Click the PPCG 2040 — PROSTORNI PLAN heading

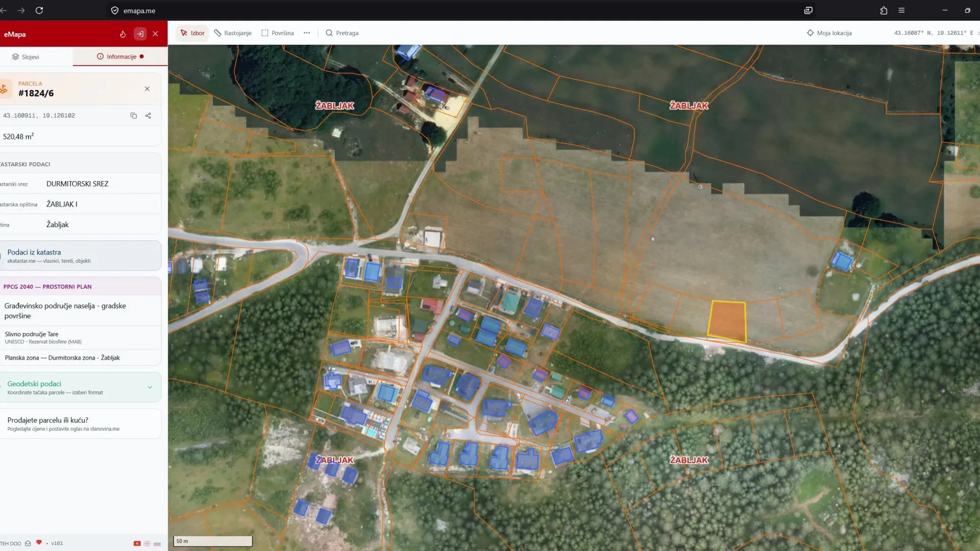[47, 287]
